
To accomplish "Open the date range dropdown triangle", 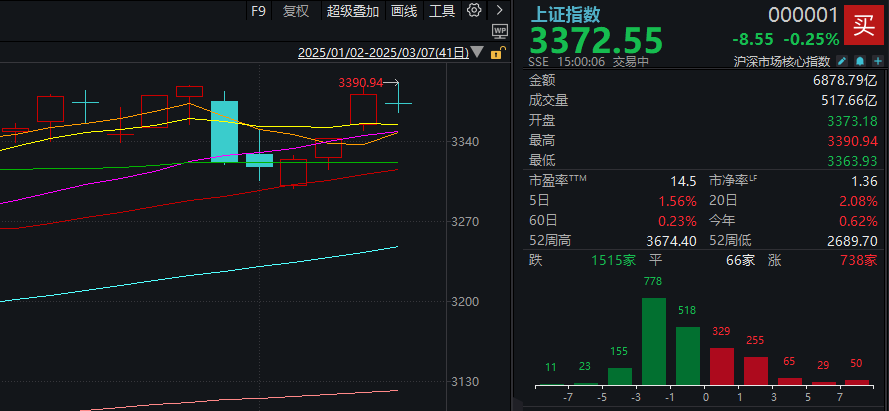I will click(477, 53).
